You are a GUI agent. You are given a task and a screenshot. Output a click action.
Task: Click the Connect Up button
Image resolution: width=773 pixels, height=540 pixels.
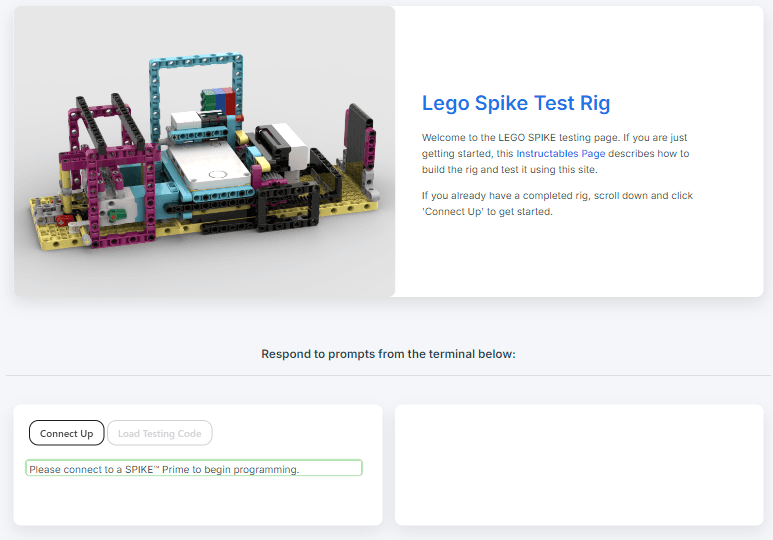coord(67,433)
